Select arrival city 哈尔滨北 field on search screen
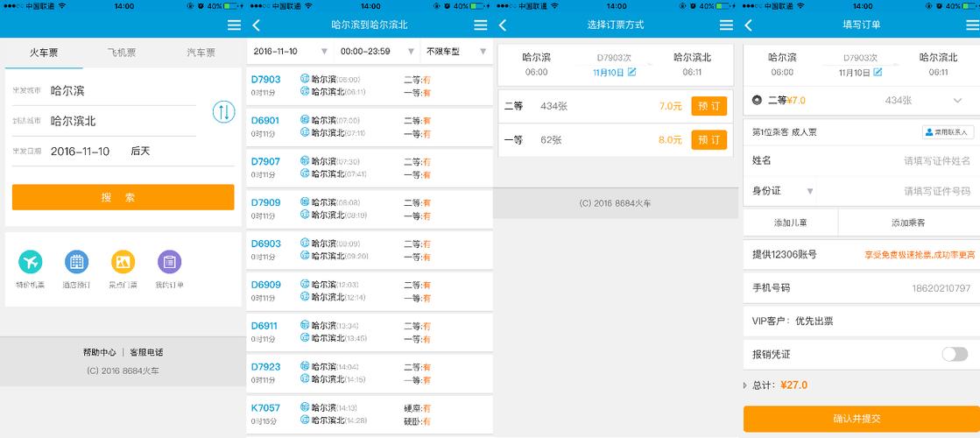 (x=103, y=121)
